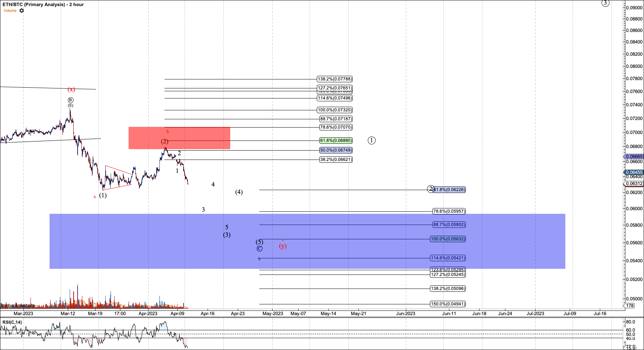The width and height of the screenshot is (644, 350).
Task: Click the red (x) wave label
Action: click(x=71, y=89)
